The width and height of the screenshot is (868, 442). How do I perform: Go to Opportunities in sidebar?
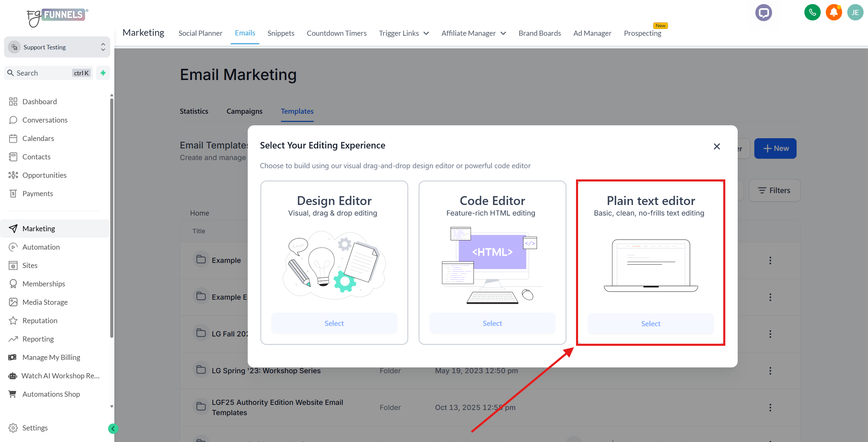(x=44, y=175)
